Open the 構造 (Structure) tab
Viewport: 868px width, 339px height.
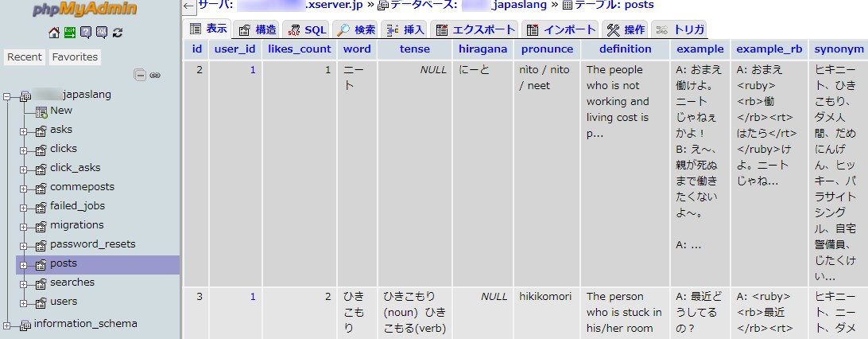(257, 30)
